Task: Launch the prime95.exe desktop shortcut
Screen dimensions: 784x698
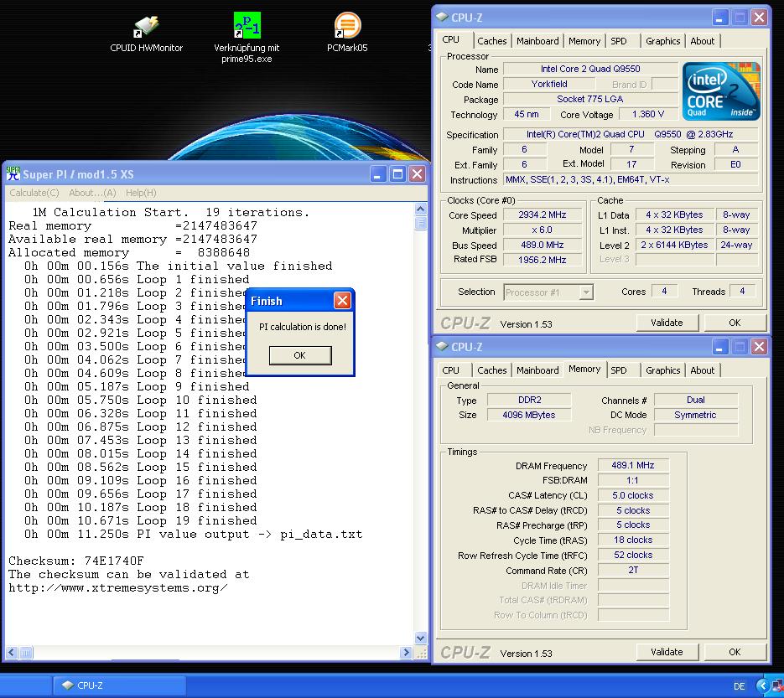Action: click(247, 27)
